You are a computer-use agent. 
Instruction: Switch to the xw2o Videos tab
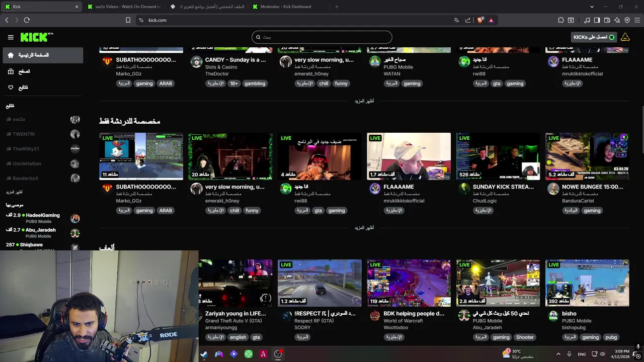(124, 7)
